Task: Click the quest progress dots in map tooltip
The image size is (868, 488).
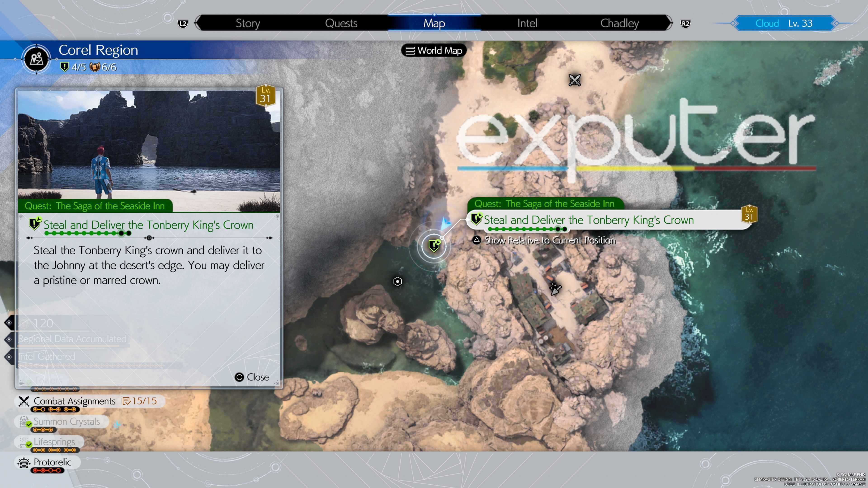Action: tap(528, 229)
